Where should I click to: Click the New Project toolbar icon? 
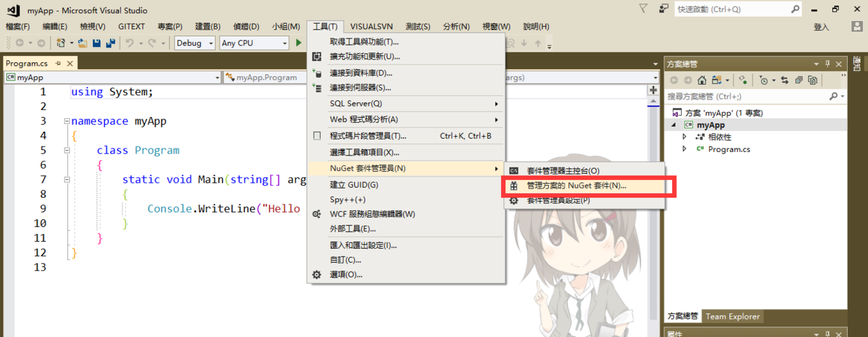61,43
